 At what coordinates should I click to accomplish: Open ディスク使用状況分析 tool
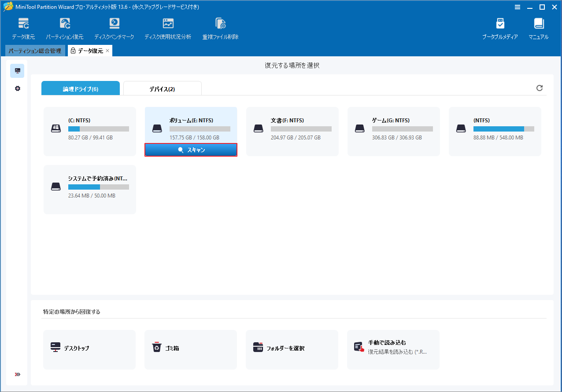pyautogui.click(x=168, y=27)
